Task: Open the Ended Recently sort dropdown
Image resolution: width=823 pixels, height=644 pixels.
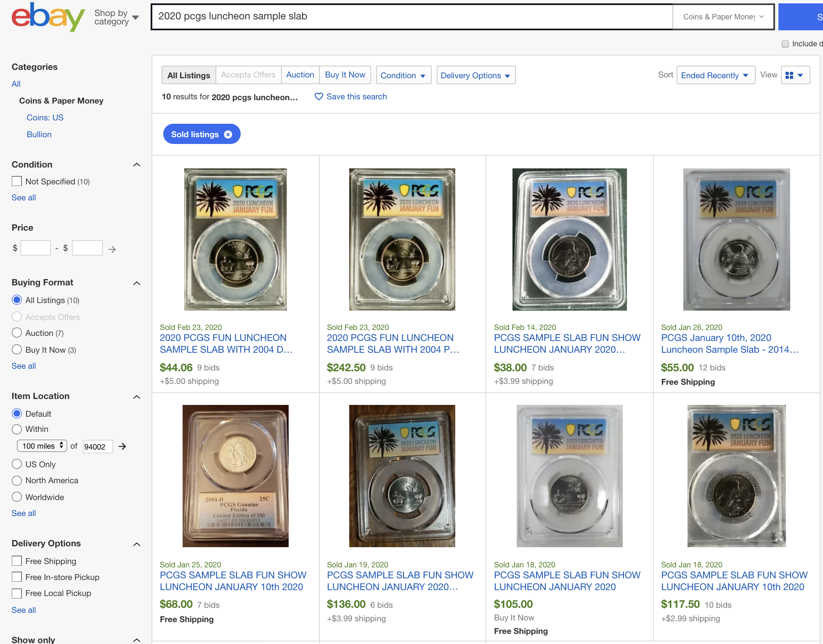Action: [x=715, y=75]
